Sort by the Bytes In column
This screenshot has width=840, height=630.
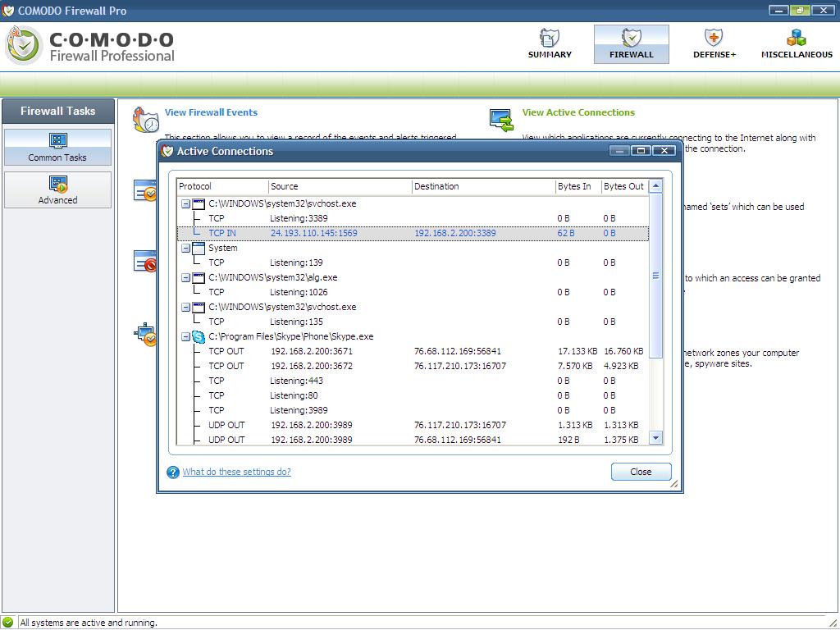point(578,186)
